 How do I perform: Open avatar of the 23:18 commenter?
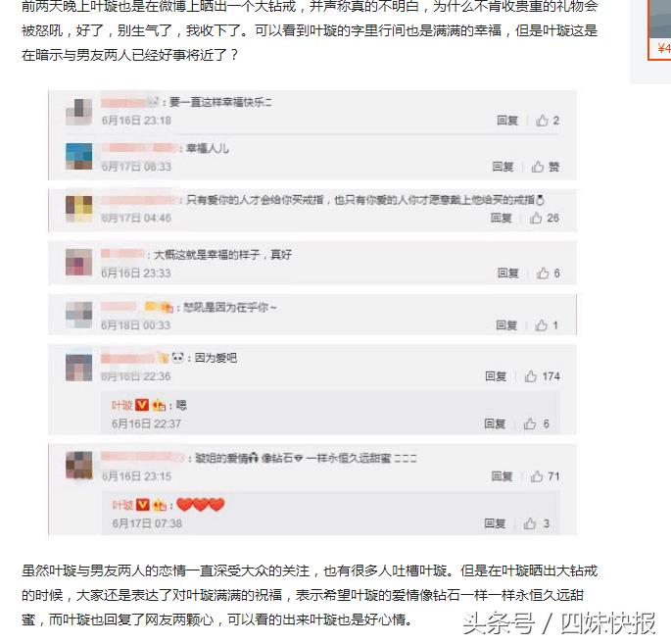pos(78,112)
